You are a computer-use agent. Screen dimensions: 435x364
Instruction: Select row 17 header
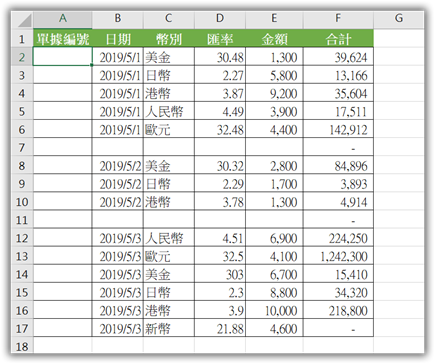22,329
